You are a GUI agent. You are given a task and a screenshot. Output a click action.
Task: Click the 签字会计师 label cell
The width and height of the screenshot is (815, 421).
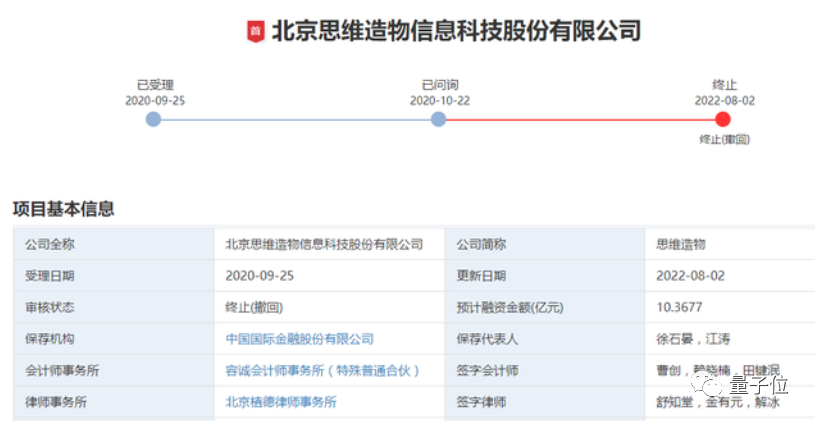[545, 371]
